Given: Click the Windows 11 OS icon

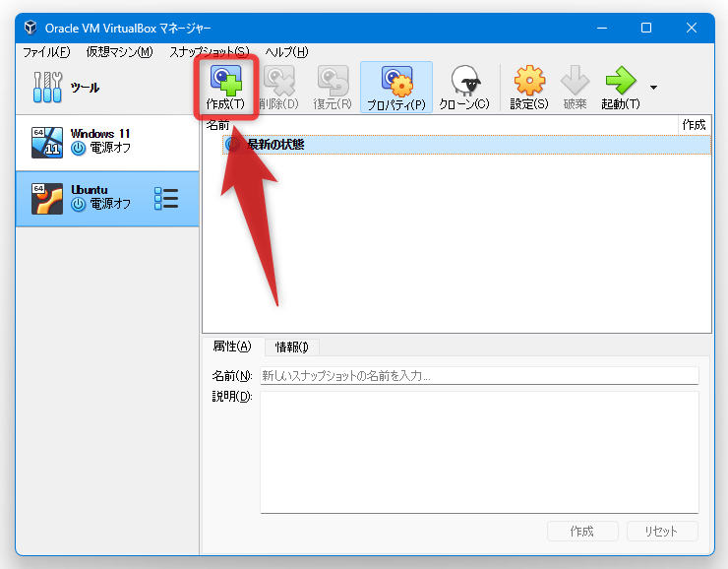Looking at the screenshot, I should click(x=47, y=142).
